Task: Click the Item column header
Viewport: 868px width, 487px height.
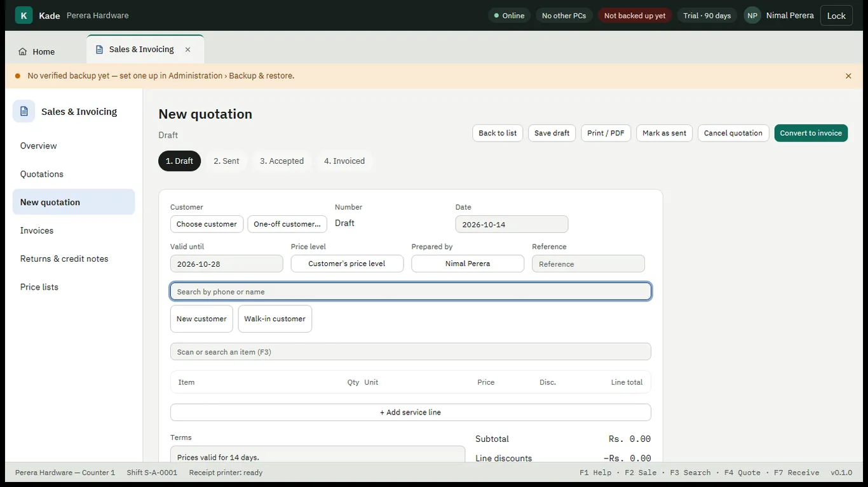Action: pos(186,382)
